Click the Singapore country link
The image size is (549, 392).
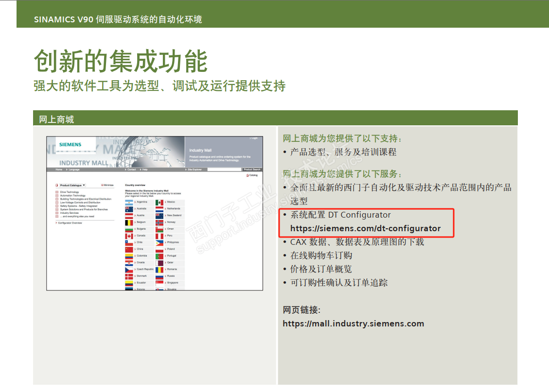pos(172,283)
